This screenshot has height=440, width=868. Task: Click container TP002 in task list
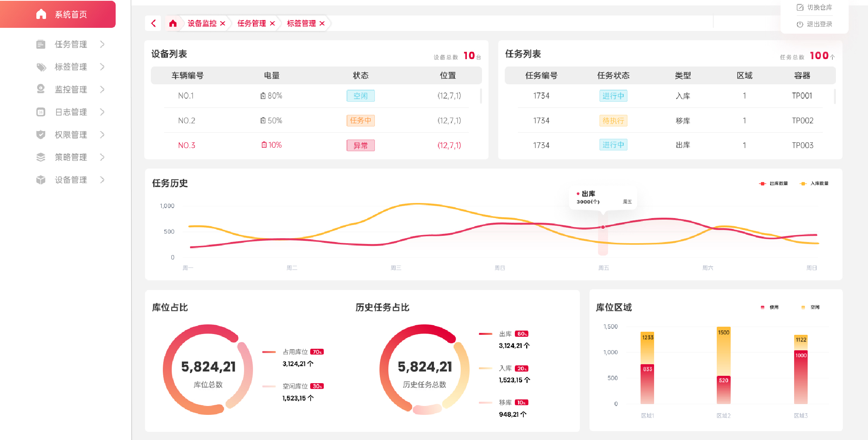(803, 121)
